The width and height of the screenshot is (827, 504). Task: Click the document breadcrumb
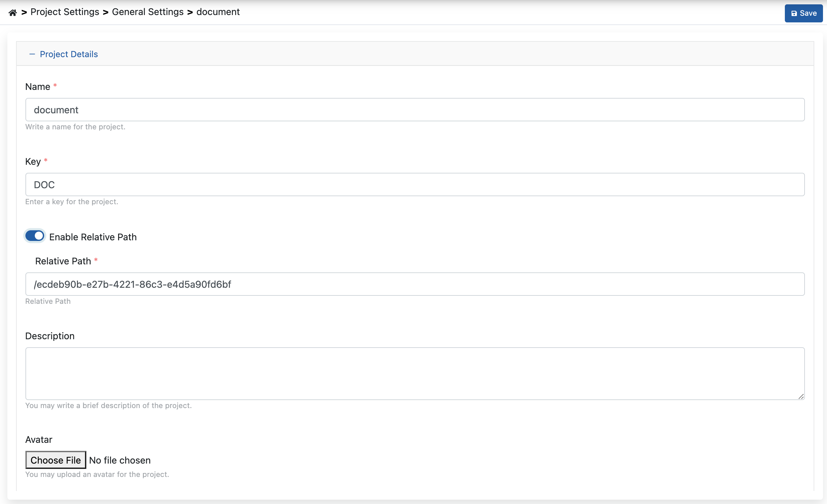(x=218, y=12)
